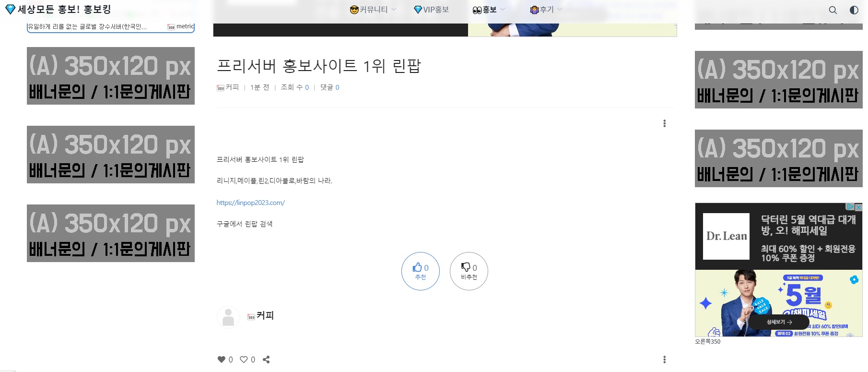Expand the 커뮤니티 menu dropdown
The width and height of the screenshot is (868, 372).
pyautogui.click(x=374, y=10)
